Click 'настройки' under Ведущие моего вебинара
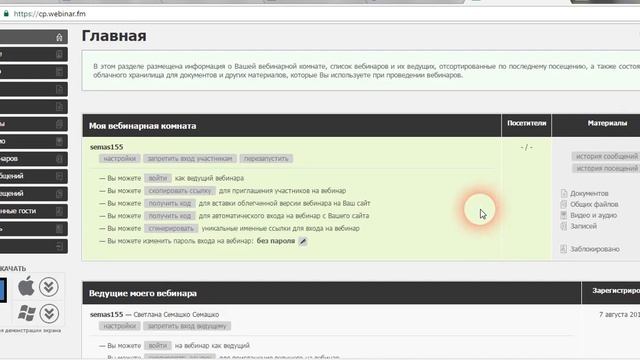The width and height of the screenshot is (640, 360). point(120,326)
